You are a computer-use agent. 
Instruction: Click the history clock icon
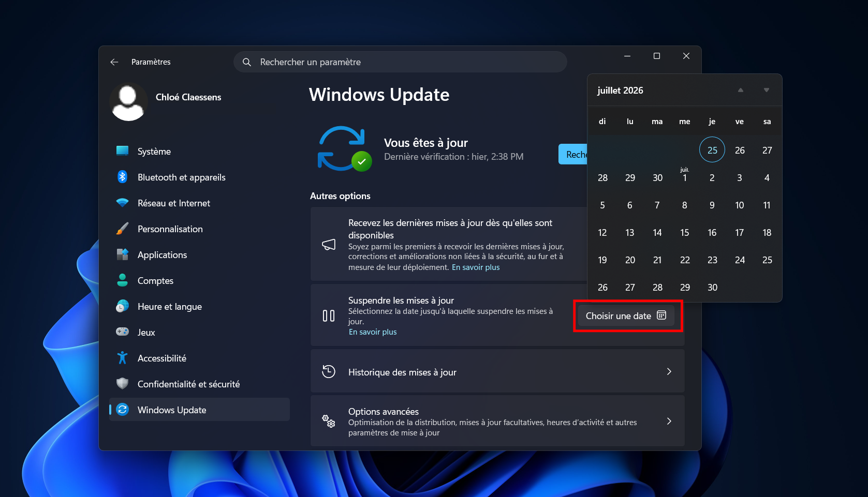pos(329,371)
